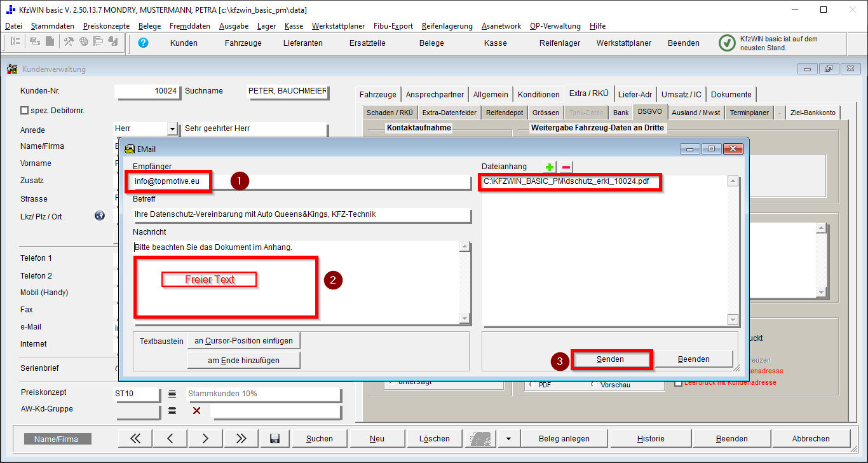Screen dimensions: 868x463
Task: Click the first tree-list toolbar icon
Action: point(15,41)
